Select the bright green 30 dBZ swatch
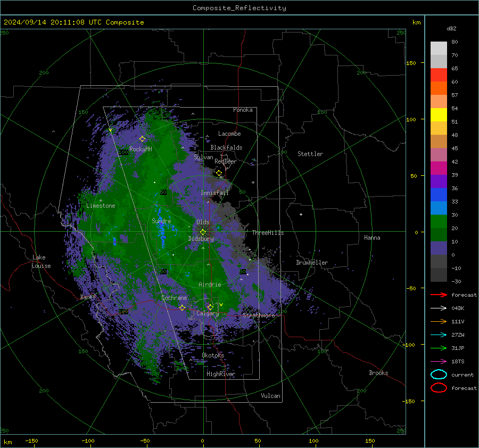Viewport: 479px width, 448px height. 439,222
